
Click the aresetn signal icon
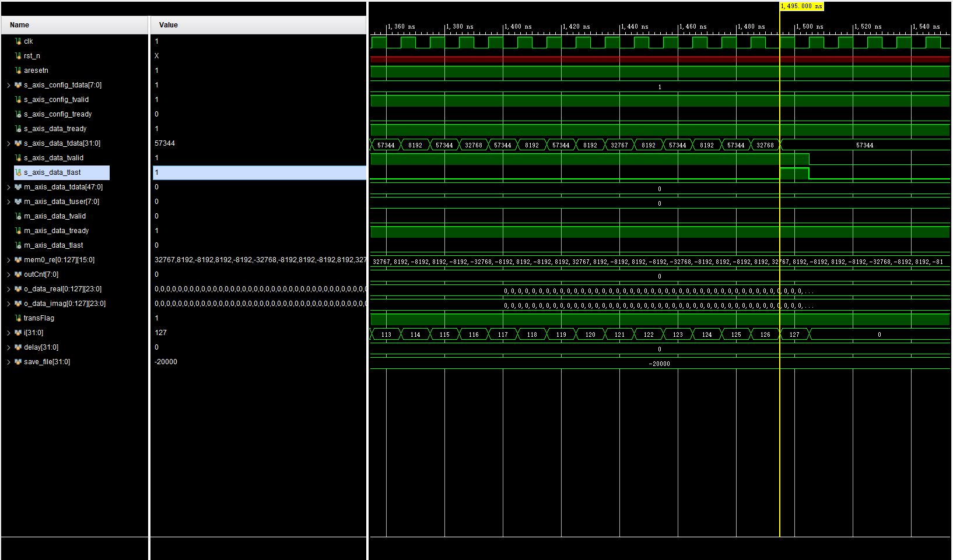pyautogui.click(x=18, y=71)
